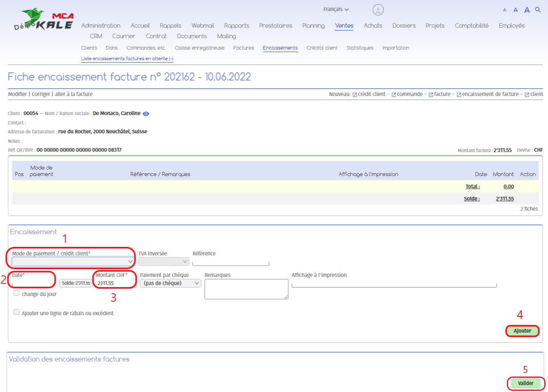The image size is (548, 392).
Task: Open new crédit client external link icon
Action: tap(355, 94)
